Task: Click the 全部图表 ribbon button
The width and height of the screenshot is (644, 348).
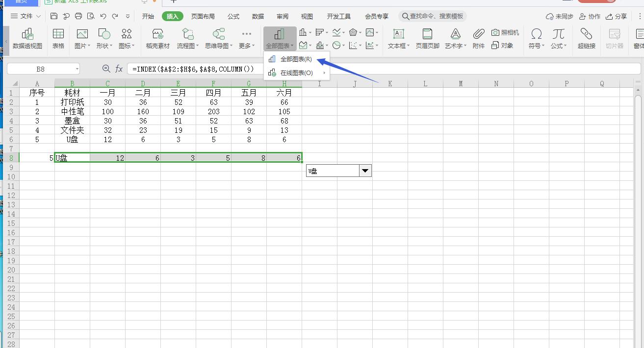Action: tap(280, 38)
